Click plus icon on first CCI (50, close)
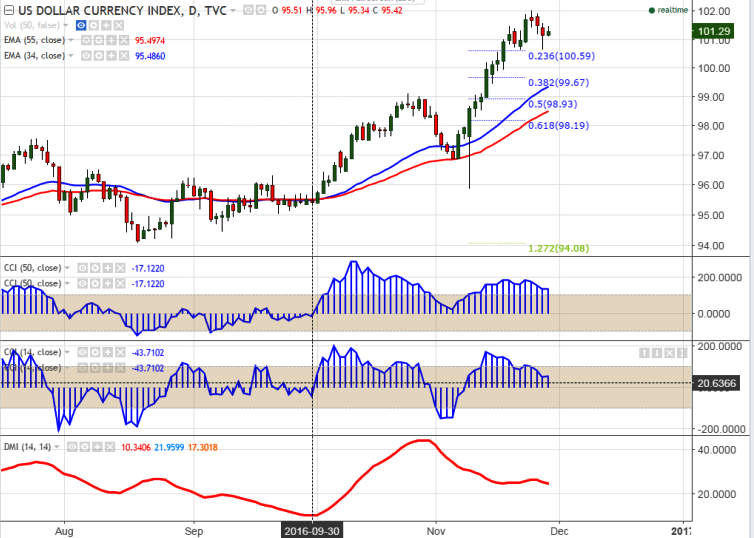 tap(108, 268)
